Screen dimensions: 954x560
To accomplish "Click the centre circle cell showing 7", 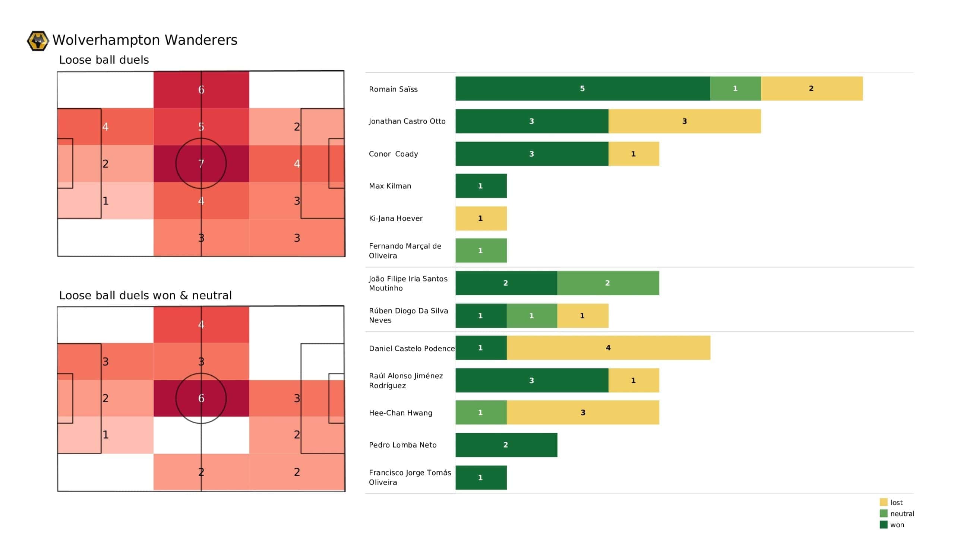I will (201, 163).
